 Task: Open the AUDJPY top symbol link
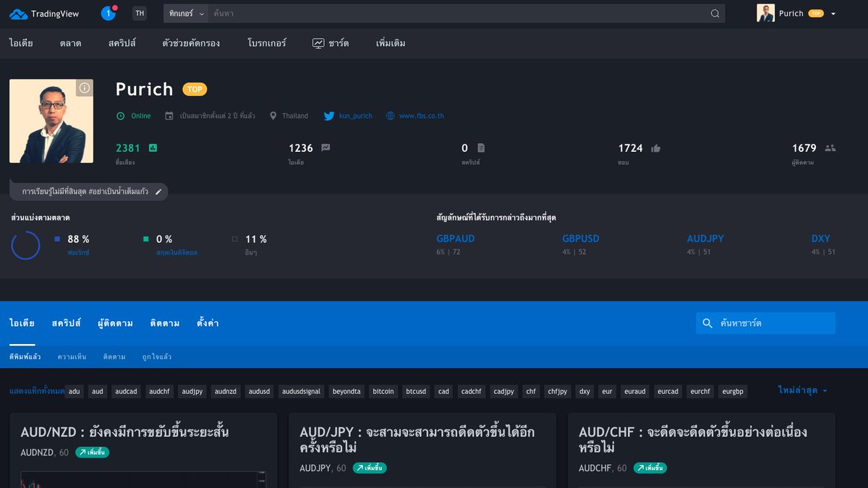click(x=705, y=239)
